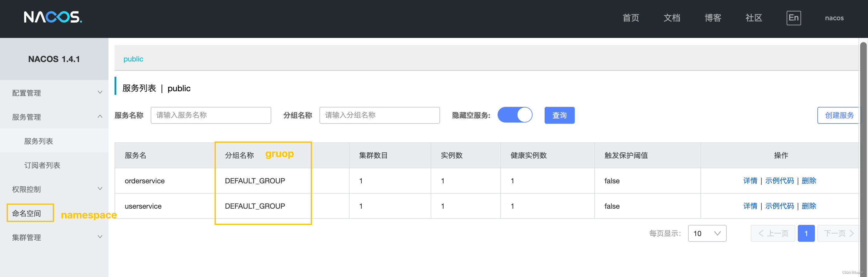Focus the 服务名称 input field
Screen dimensions: 868x277
click(x=211, y=115)
